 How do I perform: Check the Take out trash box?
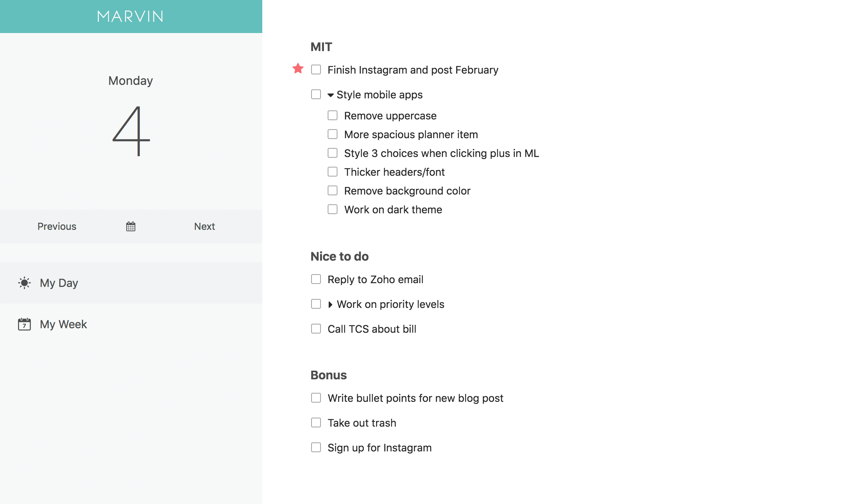click(x=316, y=423)
